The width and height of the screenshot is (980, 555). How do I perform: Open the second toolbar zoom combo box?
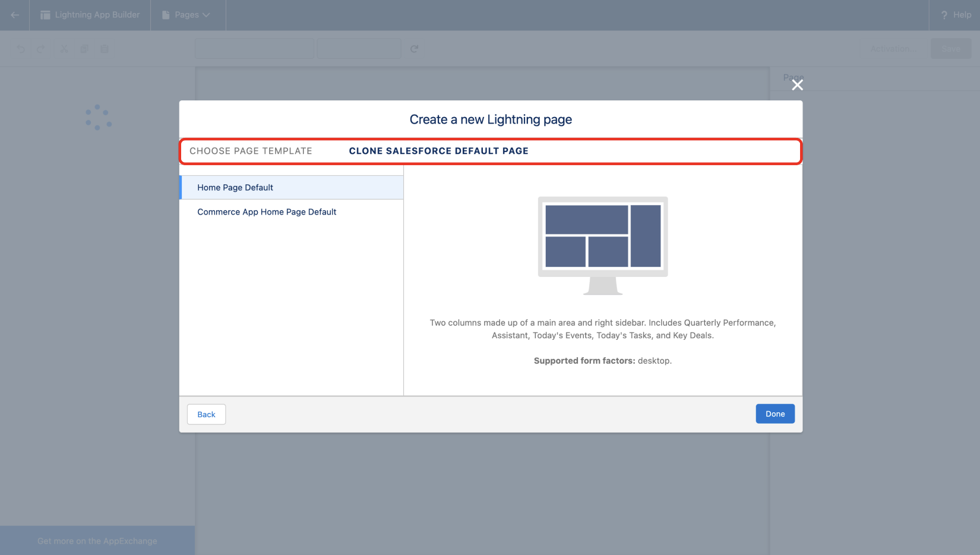(359, 49)
